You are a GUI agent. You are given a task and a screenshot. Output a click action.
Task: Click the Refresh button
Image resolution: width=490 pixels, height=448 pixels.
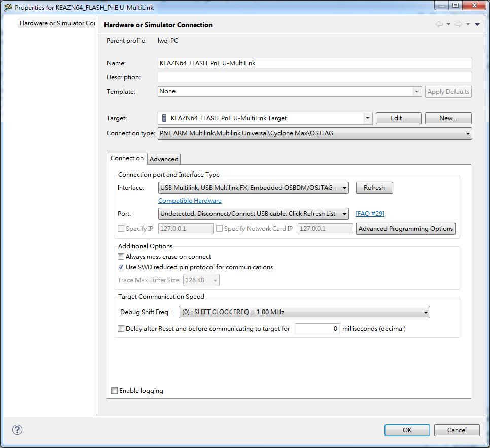pyautogui.click(x=374, y=188)
